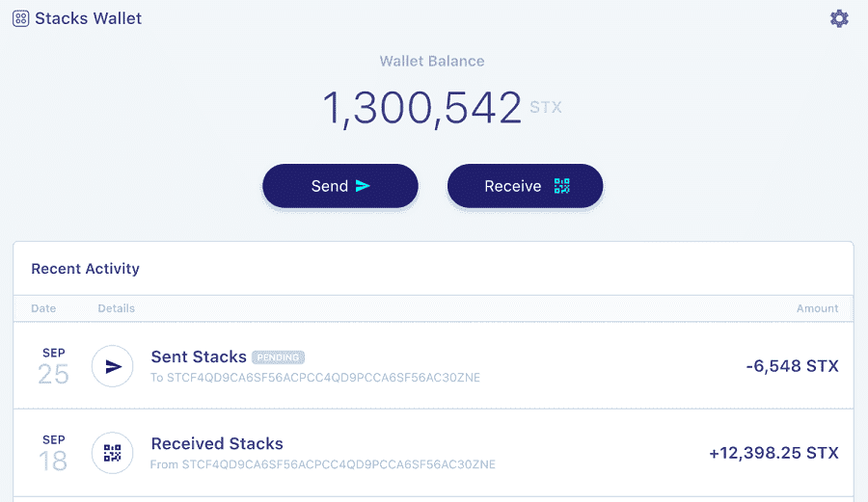Click the SEP 25 date entry
Image resolution: width=868 pixels, height=502 pixels.
tap(53, 366)
